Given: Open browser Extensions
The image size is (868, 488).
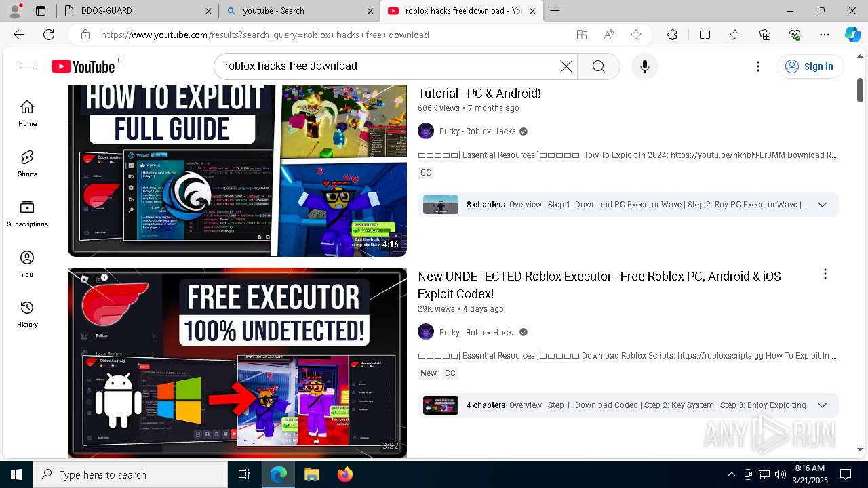Looking at the screenshot, I should coord(672,35).
